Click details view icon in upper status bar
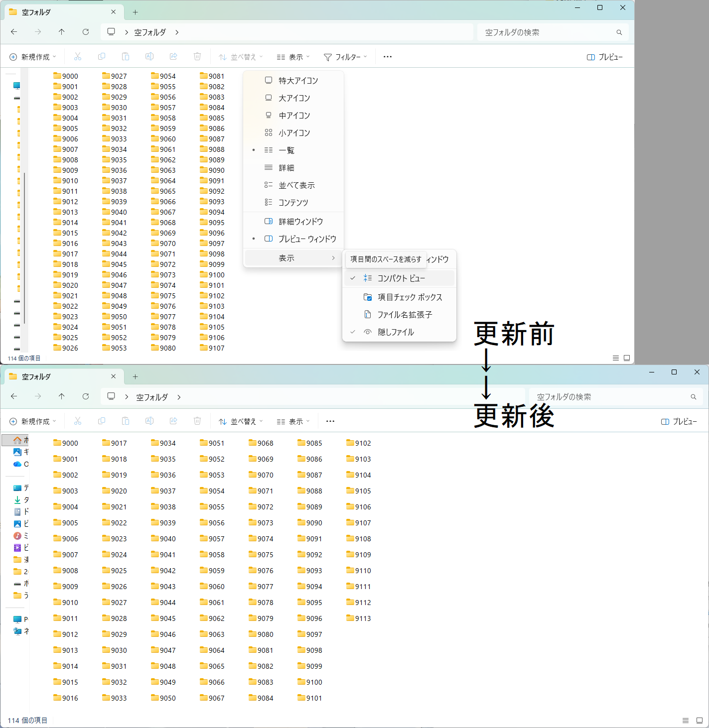 pos(616,358)
